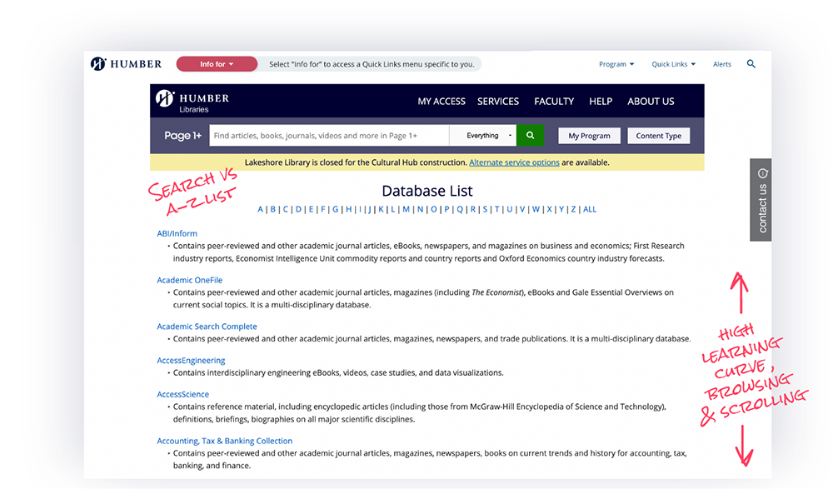The image size is (833, 504).
Task: Open the ABI/Inform database
Action: point(177,234)
